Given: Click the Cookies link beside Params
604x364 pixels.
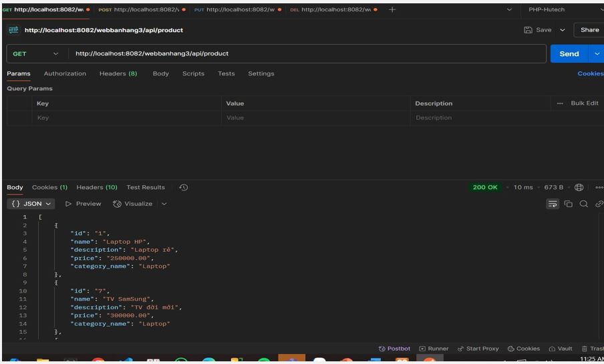Looking at the screenshot, I should click(x=590, y=73).
